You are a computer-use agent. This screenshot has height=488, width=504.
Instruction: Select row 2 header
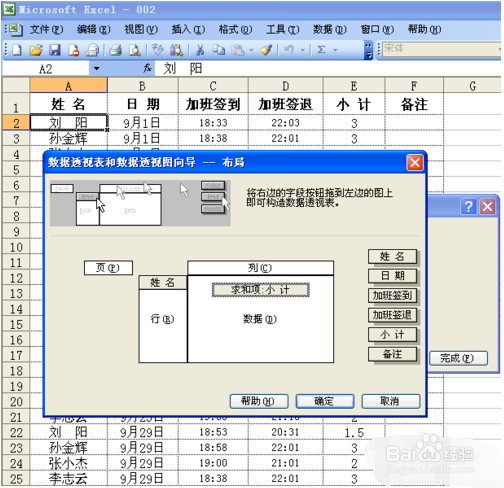tap(16, 123)
